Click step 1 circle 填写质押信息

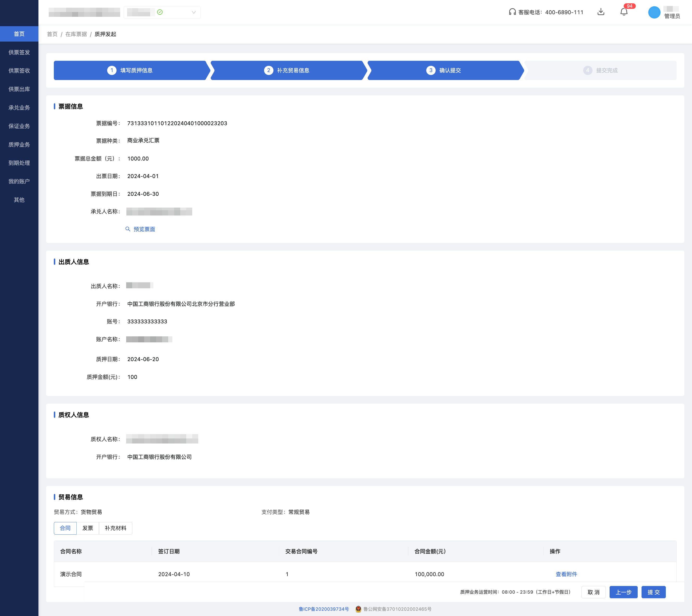[112, 70]
